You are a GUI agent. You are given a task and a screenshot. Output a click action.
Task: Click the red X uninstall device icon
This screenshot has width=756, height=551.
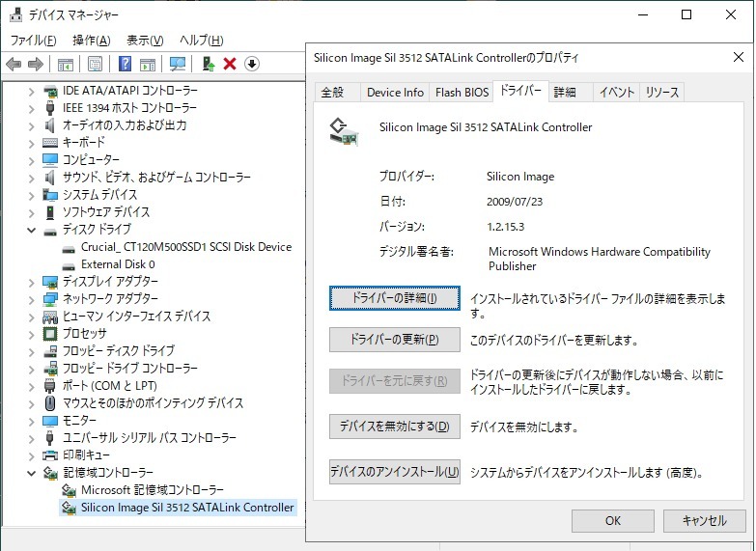pos(230,64)
